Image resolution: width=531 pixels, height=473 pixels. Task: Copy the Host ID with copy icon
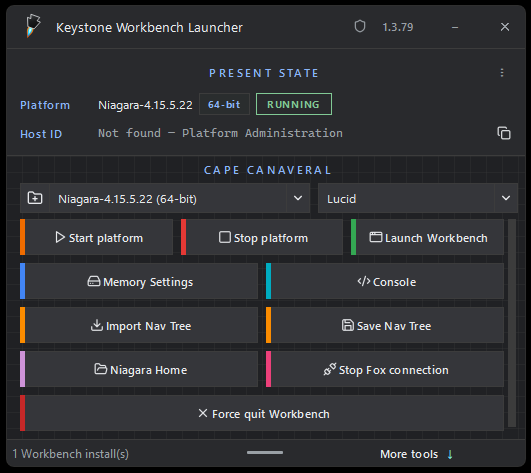point(504,133)
